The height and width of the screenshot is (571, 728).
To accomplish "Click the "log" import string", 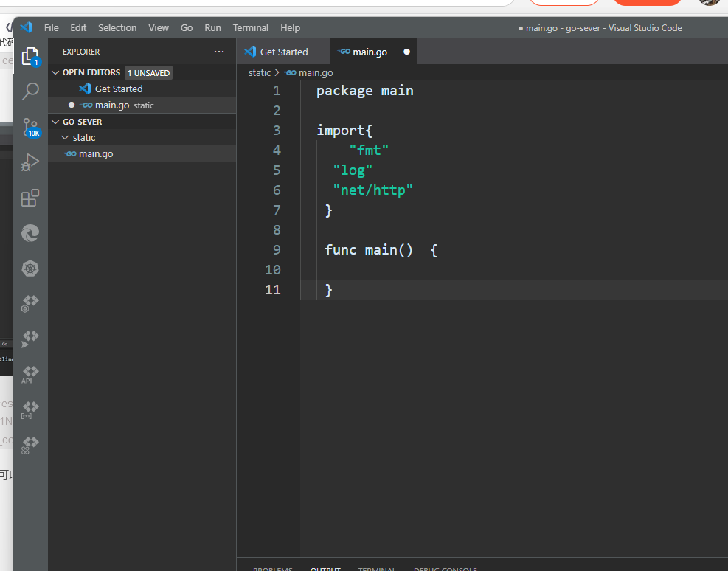I will [353, 170].
